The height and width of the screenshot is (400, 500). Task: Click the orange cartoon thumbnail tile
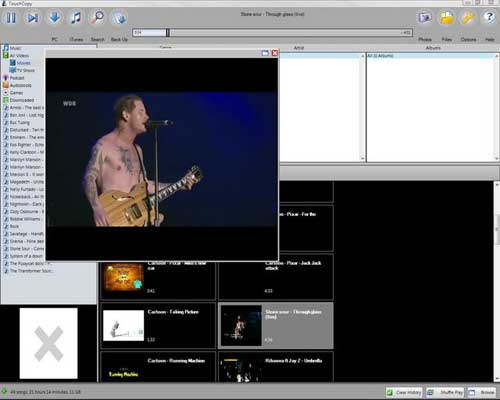pyautogui.click(x=123, y=277)
